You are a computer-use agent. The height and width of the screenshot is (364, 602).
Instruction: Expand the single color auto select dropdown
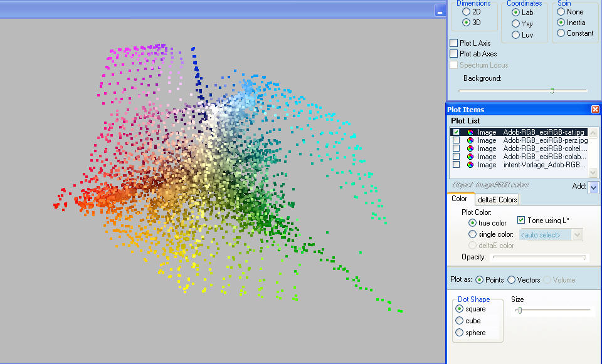(578, 234)
